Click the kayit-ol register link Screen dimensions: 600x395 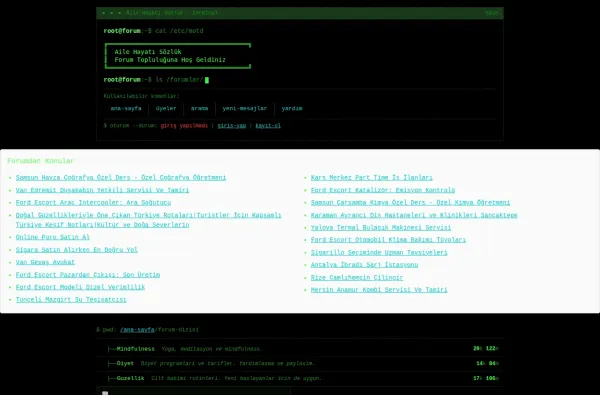pos(268,126)
